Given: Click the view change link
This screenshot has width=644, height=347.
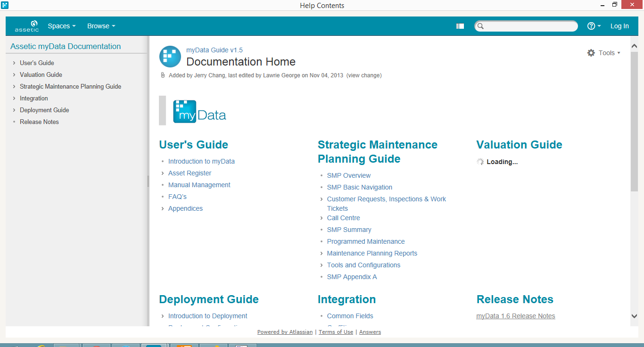Looking at the screenshot, I should coord(364,75).
